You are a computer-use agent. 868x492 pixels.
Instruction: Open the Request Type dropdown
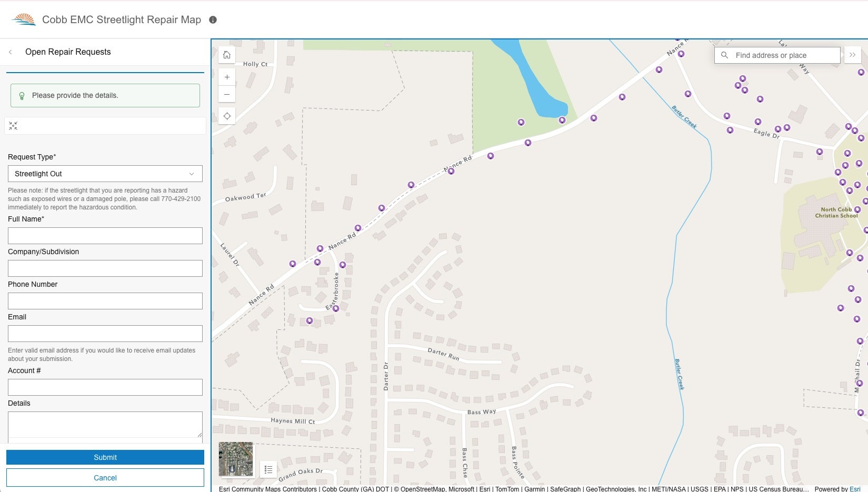[x=105, y=174]
